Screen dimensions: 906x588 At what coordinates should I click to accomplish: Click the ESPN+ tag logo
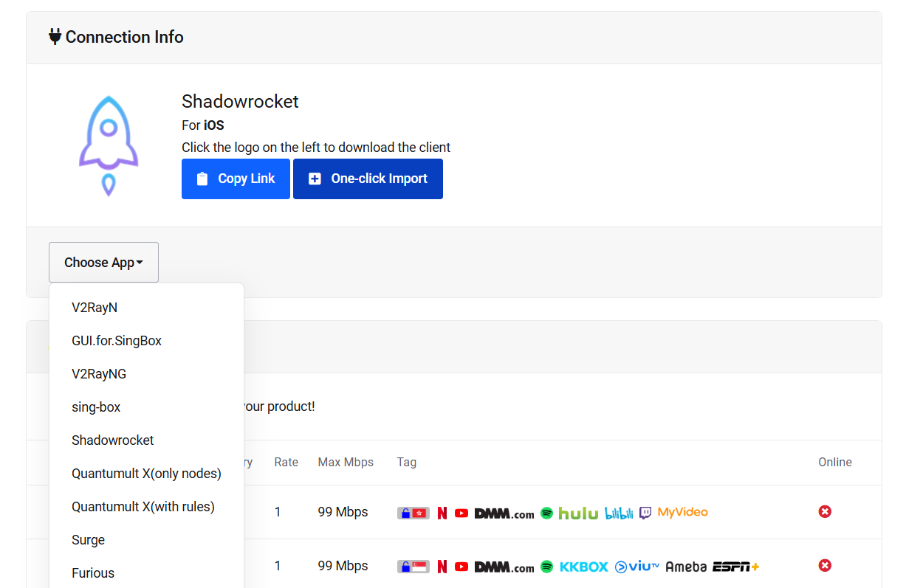coord(735,567)
